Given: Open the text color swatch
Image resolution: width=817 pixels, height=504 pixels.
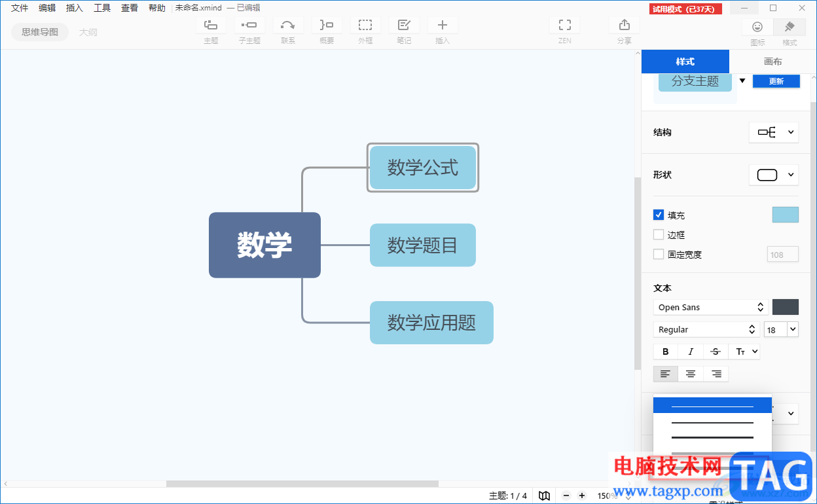Looking at the screenshot, I should pos(786,307).
